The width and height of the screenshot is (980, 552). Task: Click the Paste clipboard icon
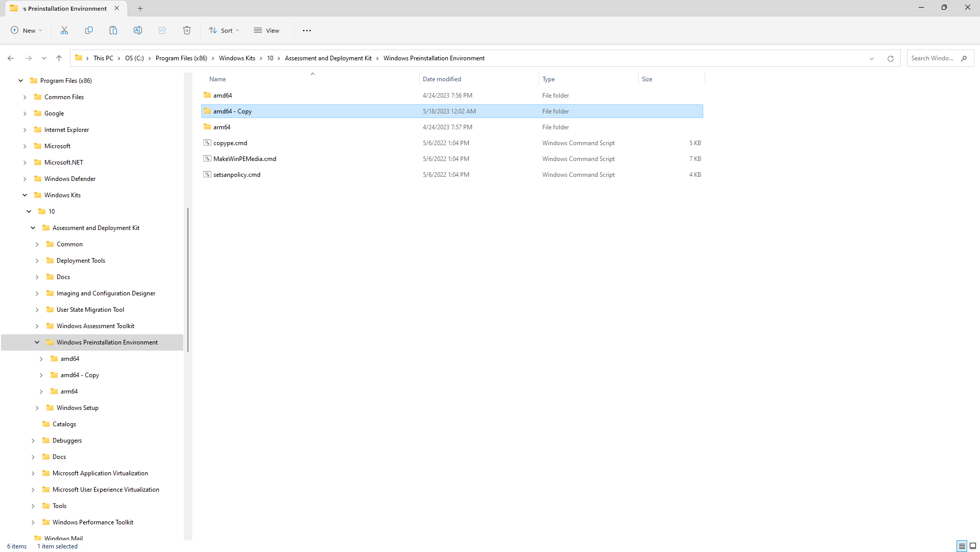pyautogui.click(x=113, y=31)
